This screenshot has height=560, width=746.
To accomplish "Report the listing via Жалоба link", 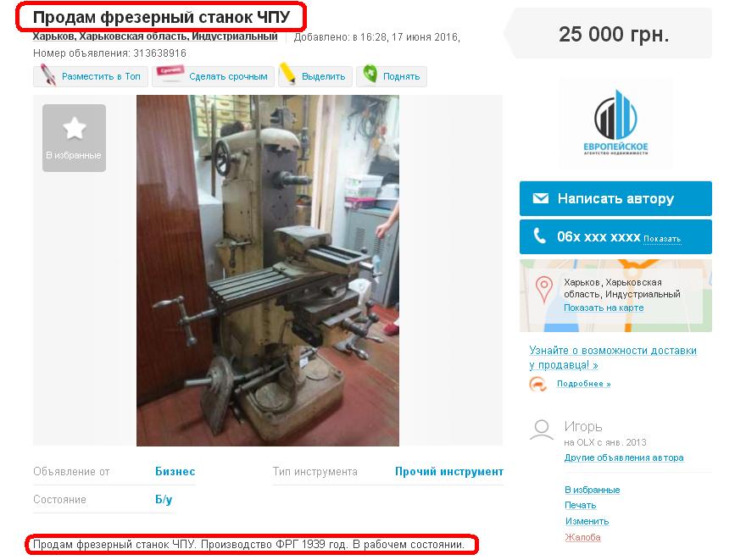I will pyautogui.click(x=582, y=537).
